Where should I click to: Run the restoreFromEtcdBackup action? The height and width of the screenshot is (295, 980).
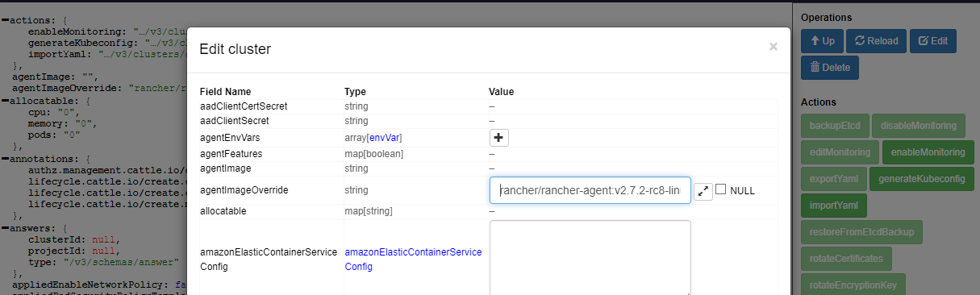[x=861, y=233]
